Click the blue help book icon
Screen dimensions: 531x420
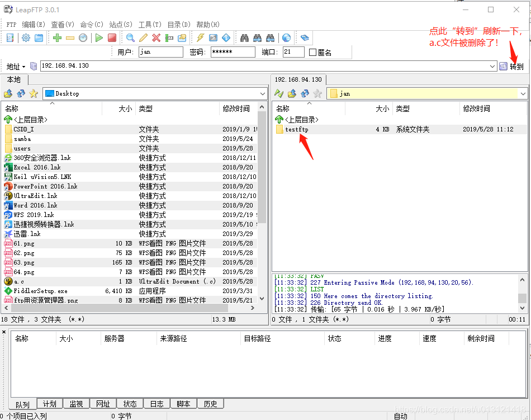[305, 37]
